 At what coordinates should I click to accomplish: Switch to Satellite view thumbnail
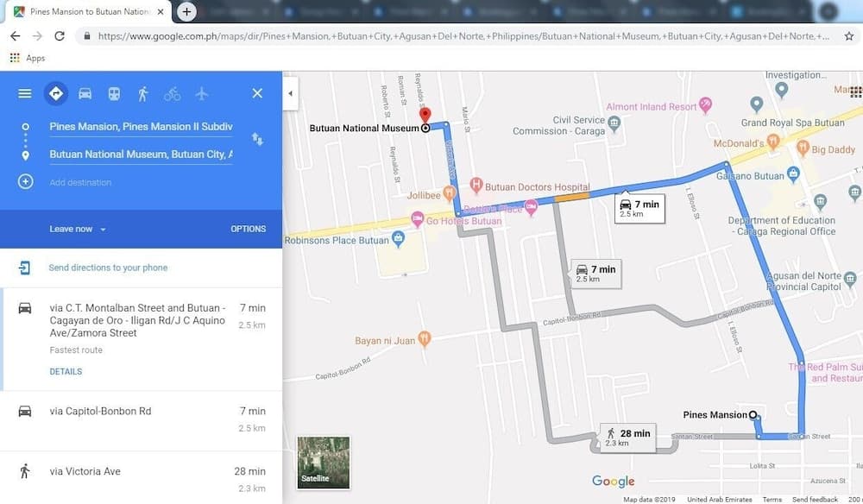[324, 462]
